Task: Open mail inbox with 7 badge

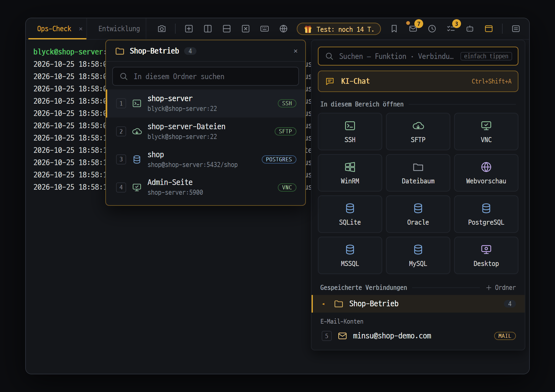Action: click(x=413, y=29)
